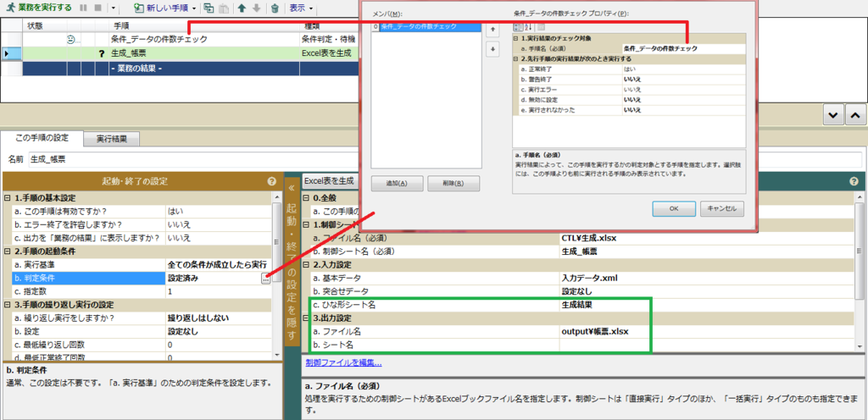Image resolution: width=868 pixels, height=420 pixels.
Task: Collapse the 1.実行結果のチェック対象 section
Action: [516, 38]
